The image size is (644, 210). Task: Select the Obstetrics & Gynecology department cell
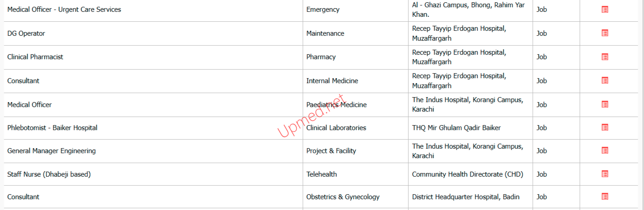click(x=343, y=197)
